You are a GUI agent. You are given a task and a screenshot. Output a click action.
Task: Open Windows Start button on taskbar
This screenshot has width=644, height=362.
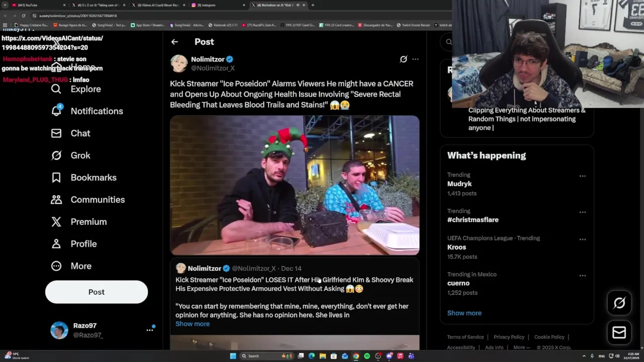(232, 356)
